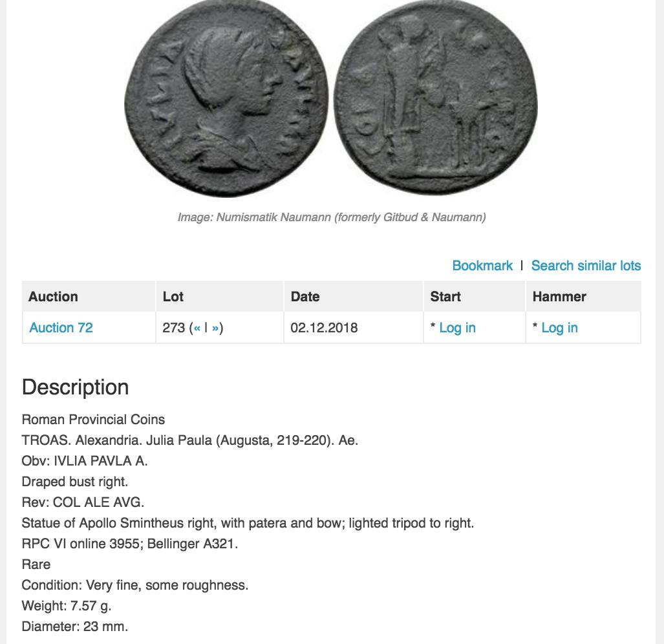This screenshot has height=644, width=664.
Task: Click Log in under Hammer column
Action: 559,328
